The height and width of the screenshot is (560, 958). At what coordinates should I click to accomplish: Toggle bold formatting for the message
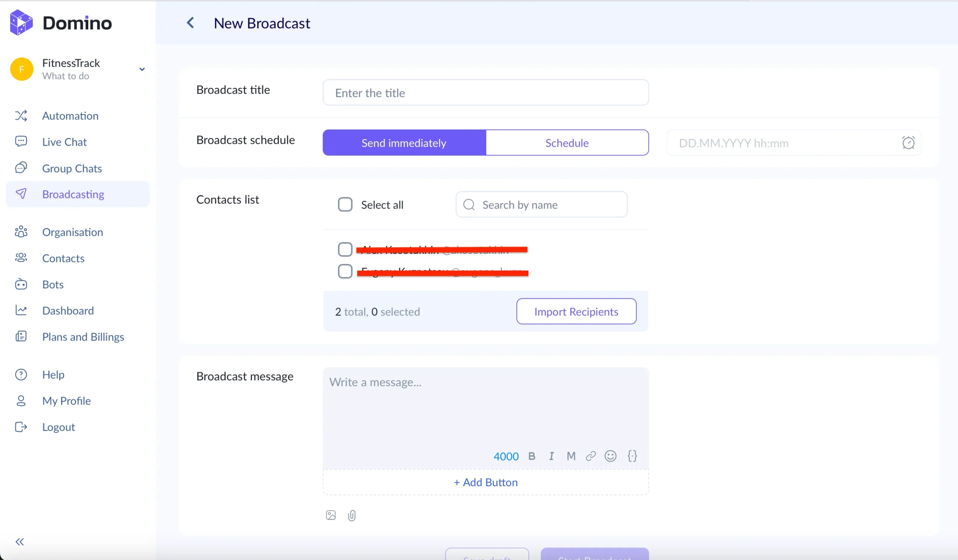click(x=532, y=456)
